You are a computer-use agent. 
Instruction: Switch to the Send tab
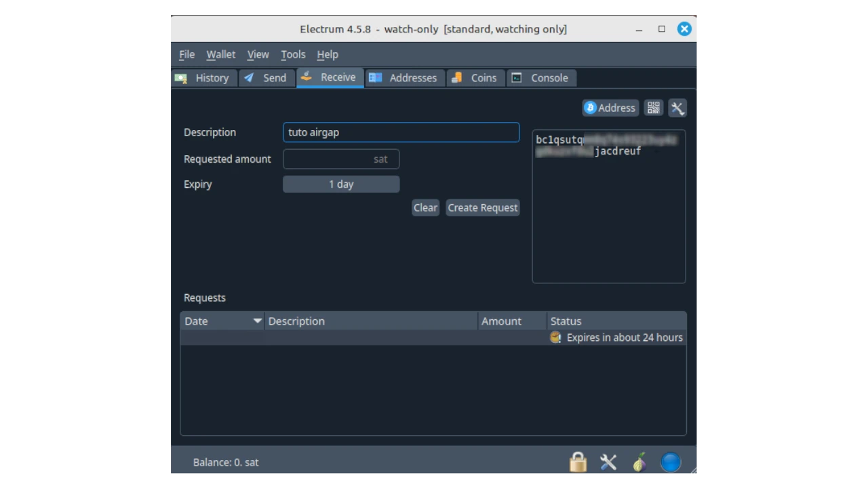(266, 78)
